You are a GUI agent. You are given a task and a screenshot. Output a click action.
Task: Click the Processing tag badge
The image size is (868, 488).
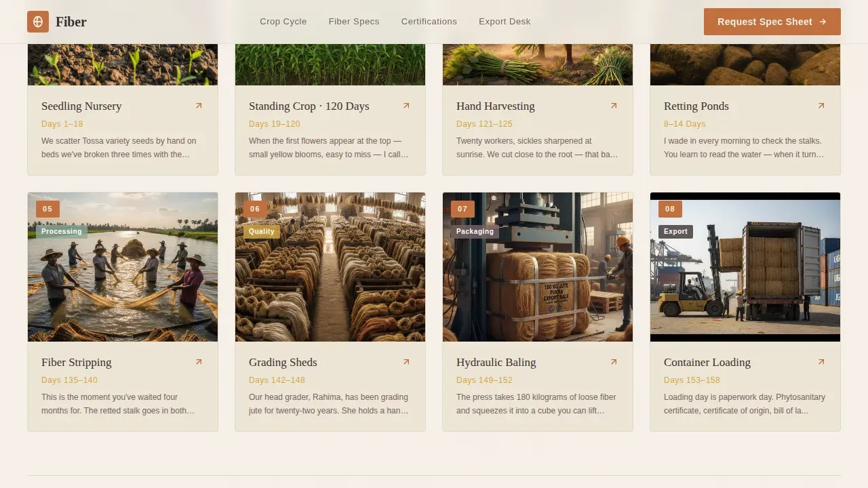point(62,231)
